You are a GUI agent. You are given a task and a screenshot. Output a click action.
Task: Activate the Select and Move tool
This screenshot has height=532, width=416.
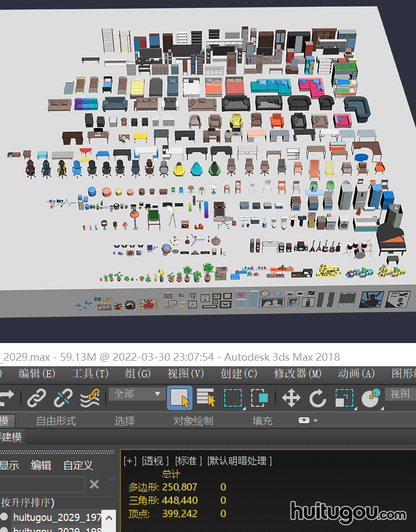[x=291, y=398]
